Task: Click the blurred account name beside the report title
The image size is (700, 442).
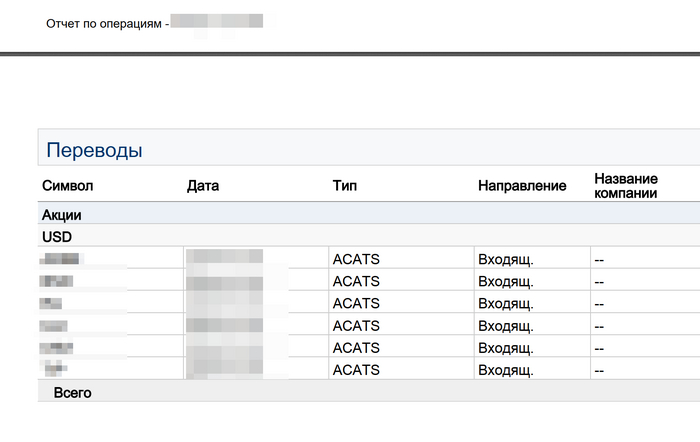Action: [217, 22]
